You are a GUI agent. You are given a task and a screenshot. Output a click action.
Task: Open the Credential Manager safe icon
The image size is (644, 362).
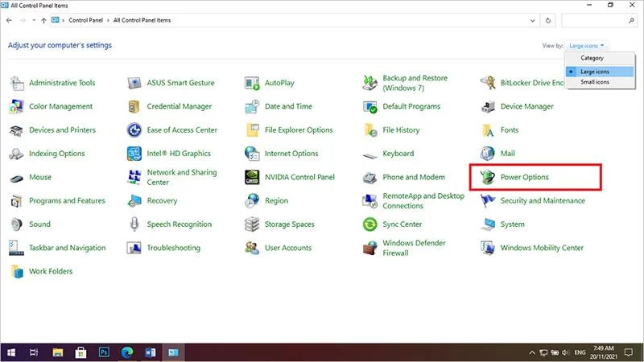[x=134, y=107]
